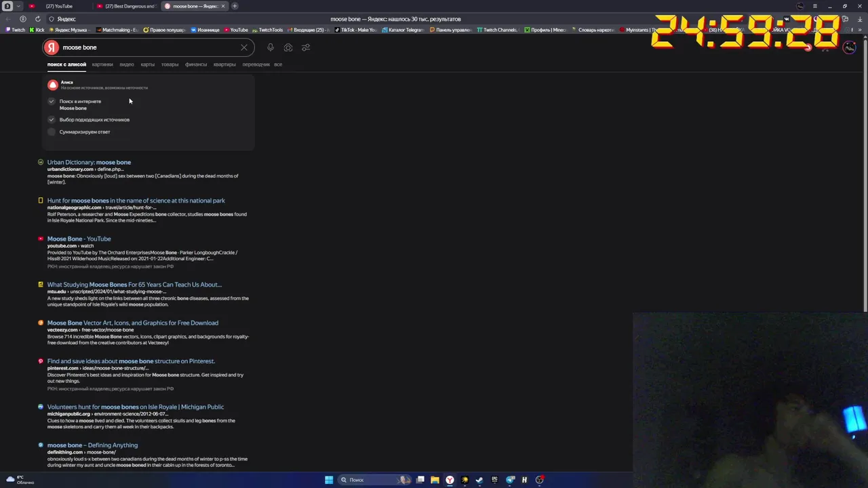The height and width of the screenshot is (488, 868).
Task: Select поиск с алисой tab
Action: (x=66, y=64)
